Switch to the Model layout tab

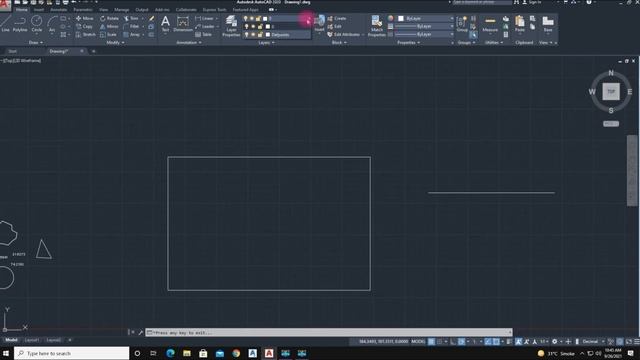click(11, 340)
